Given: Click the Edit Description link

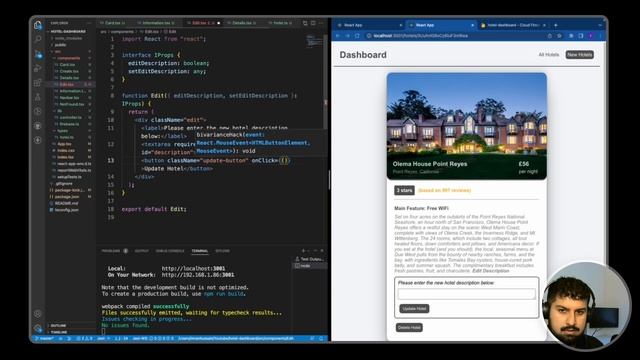Looking at the screenshot, I should pos(490,271).
